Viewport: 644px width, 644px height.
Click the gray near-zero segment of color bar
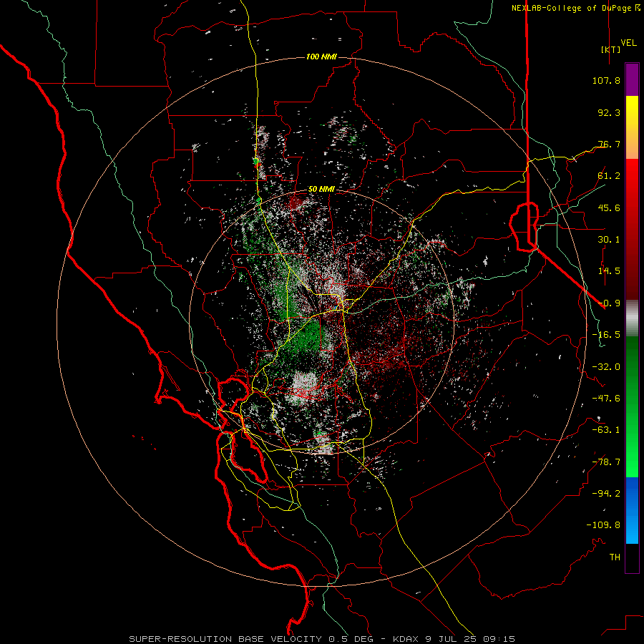click(x=632, y=318)
